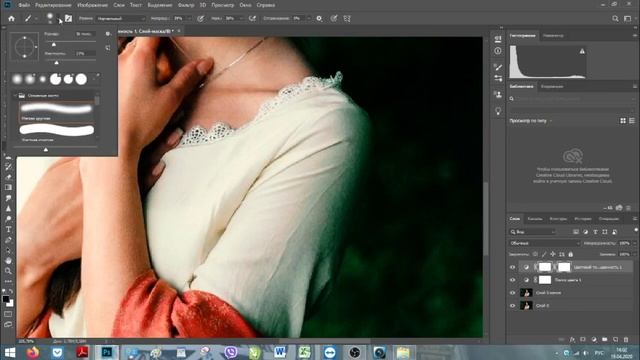
Task: Enable airbrush build-up icon
Action: pos(252,18)
